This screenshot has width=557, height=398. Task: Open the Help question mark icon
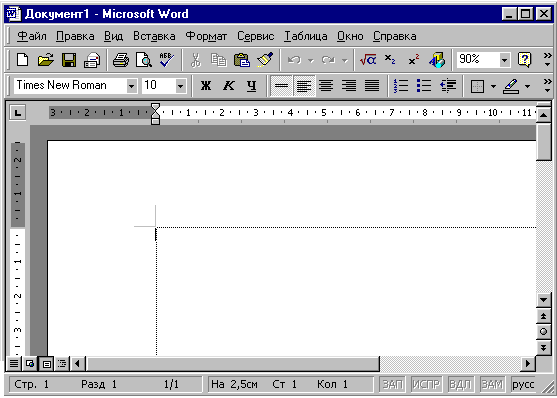524,60
